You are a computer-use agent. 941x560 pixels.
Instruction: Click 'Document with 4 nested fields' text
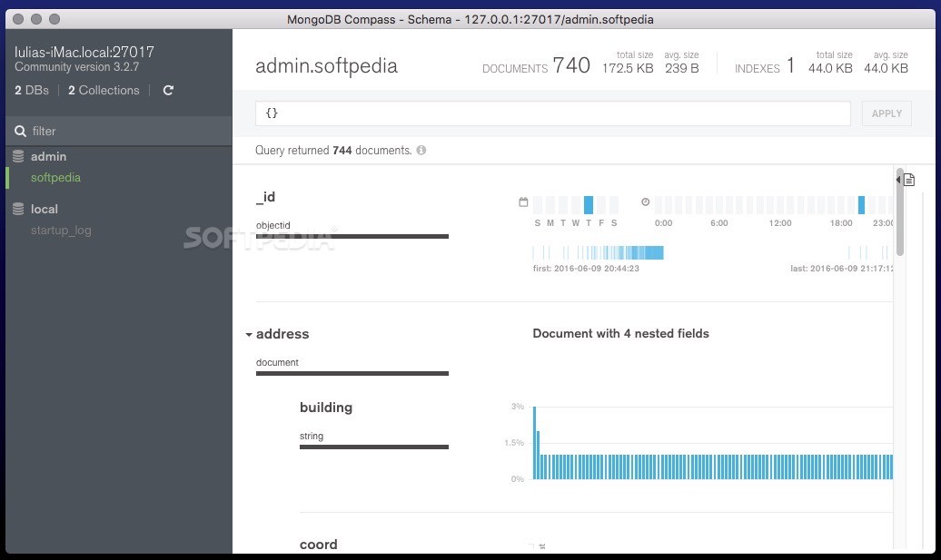pyautogui.click(x=620, y=333)
